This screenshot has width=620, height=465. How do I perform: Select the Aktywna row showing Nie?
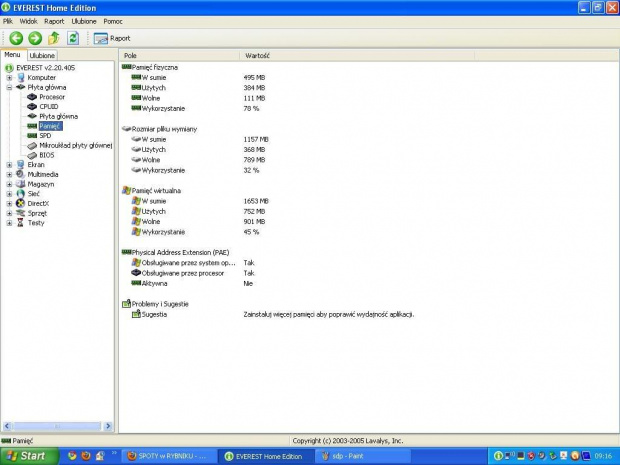point(192,284)
